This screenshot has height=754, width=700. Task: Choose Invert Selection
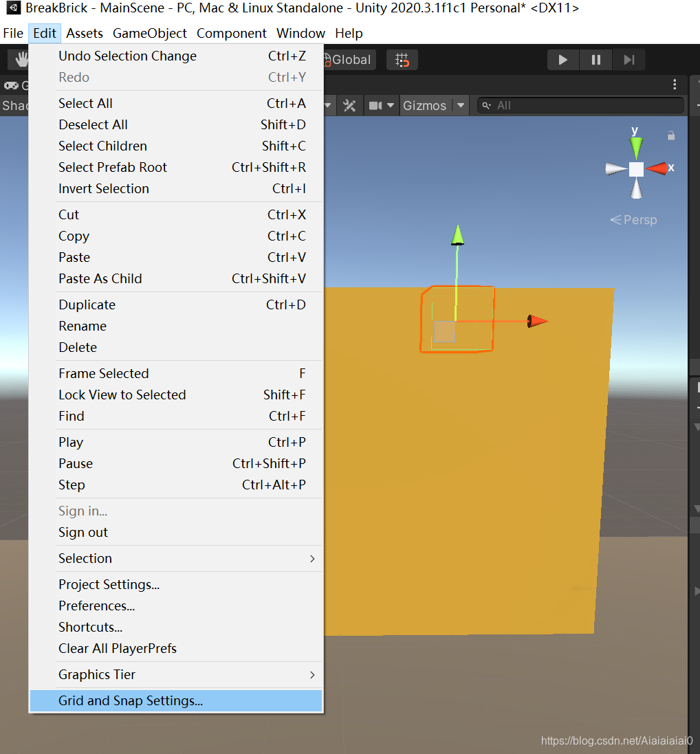(x=176, y=188)
